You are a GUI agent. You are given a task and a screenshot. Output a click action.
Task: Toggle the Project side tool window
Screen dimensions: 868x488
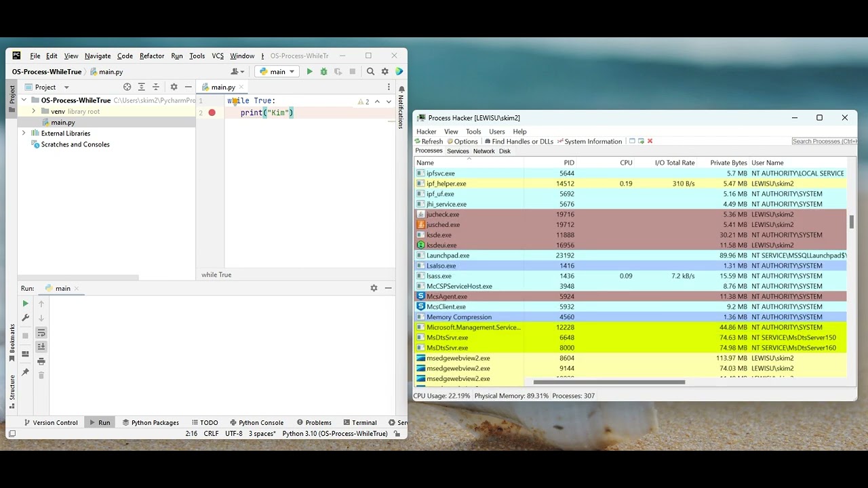tap(12, 98)
